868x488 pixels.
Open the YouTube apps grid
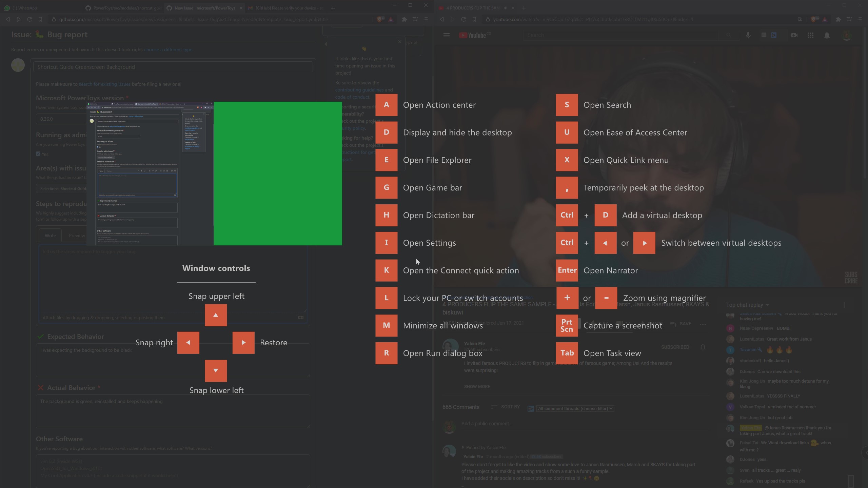(811, 35)
